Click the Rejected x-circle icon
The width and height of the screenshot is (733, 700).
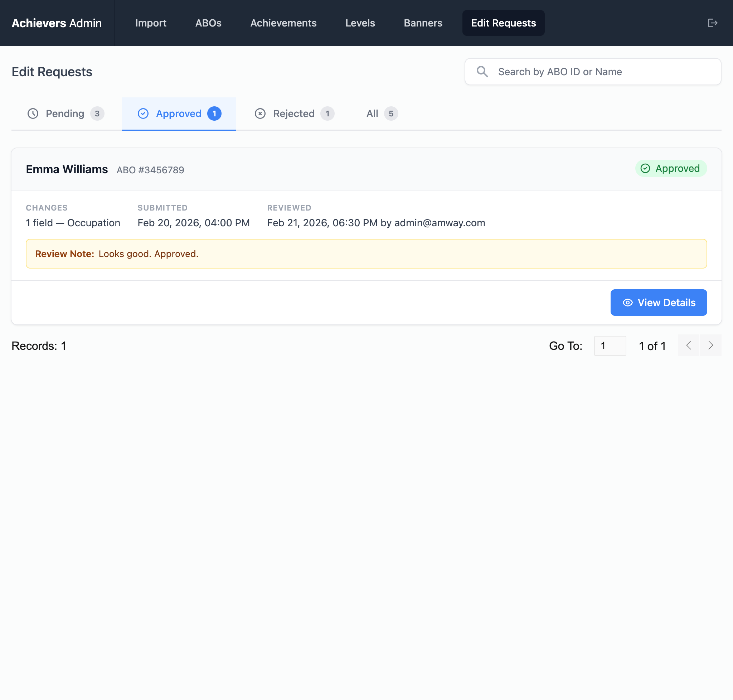(x=260, y=114)
